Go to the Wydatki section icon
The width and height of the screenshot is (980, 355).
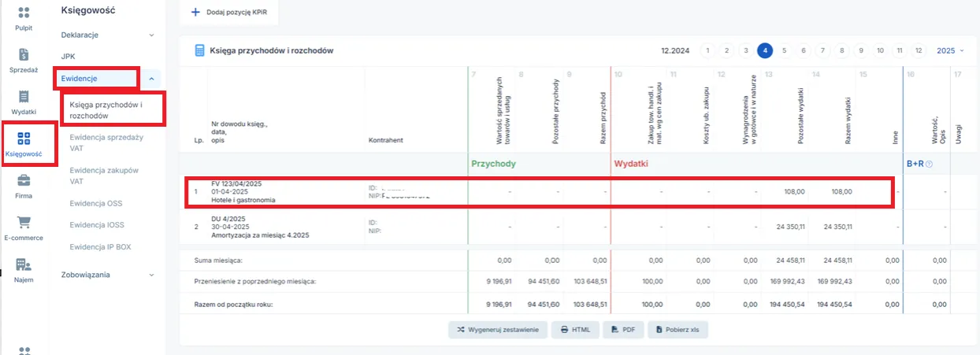[24, 98]
